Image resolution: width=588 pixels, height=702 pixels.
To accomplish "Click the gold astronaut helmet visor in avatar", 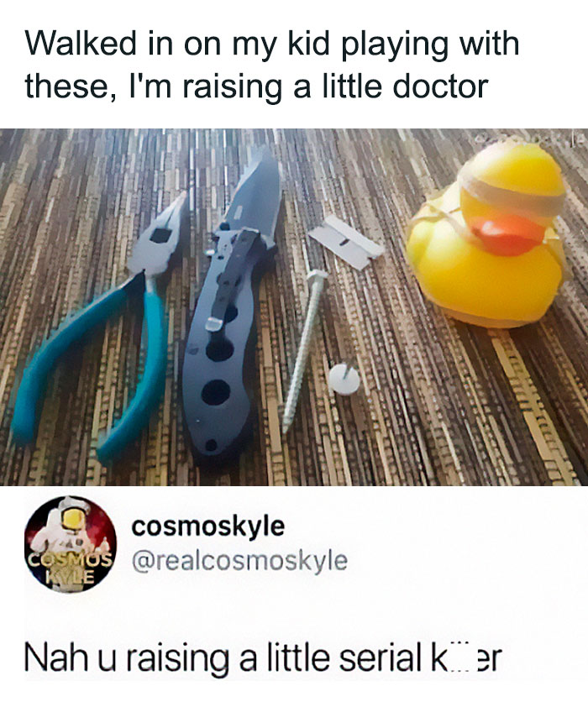I will [71, 519].
